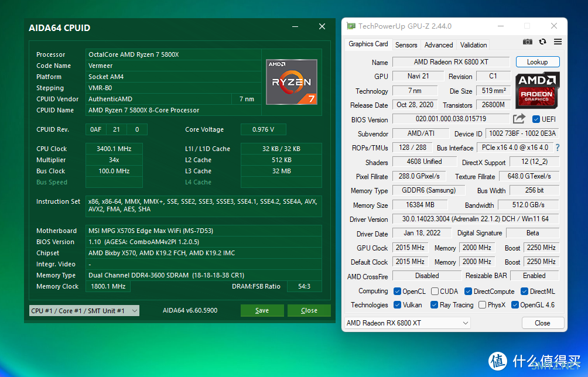588x377 pixels.
Task: Toggle the OpenCL checkbox
Action: 398,291
